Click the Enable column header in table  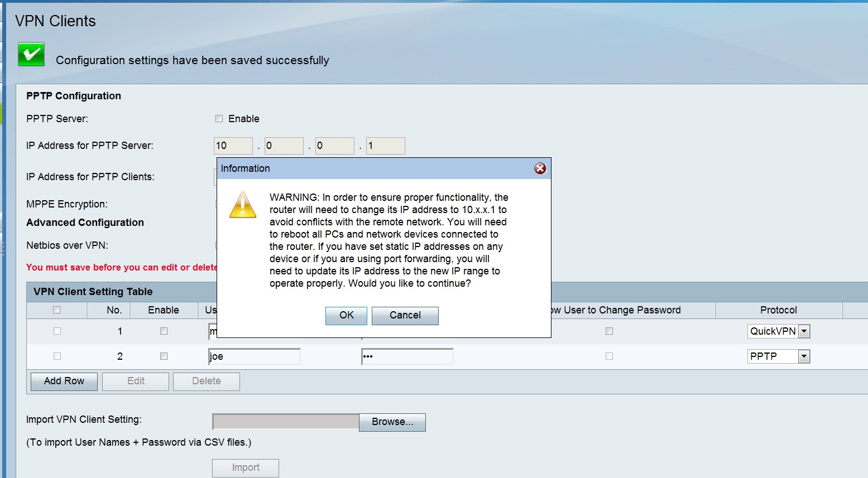coord(164,310)
